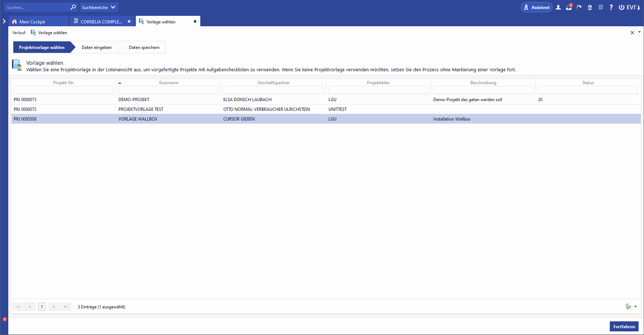Click the Kurzname filter field
The height and width of the screenshot is (335, 644).
[x=168, y=90]
